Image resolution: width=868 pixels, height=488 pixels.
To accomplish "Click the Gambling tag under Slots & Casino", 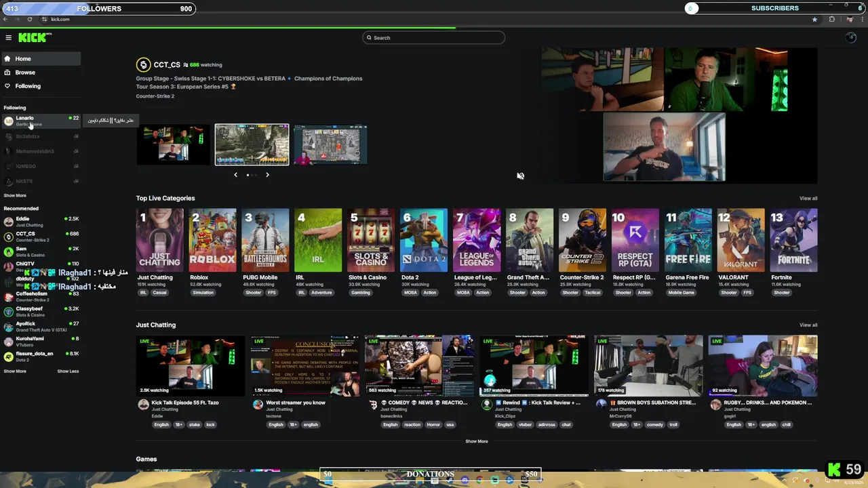I will click(x=361, y=293).
